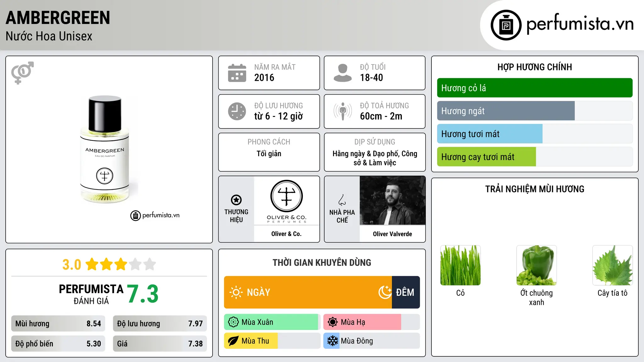Viewport: 644px width, 362px height.
Task: Click the THỜI GIAN KHUYÊN DÙNG heading
Action: [x=322, y=262]
